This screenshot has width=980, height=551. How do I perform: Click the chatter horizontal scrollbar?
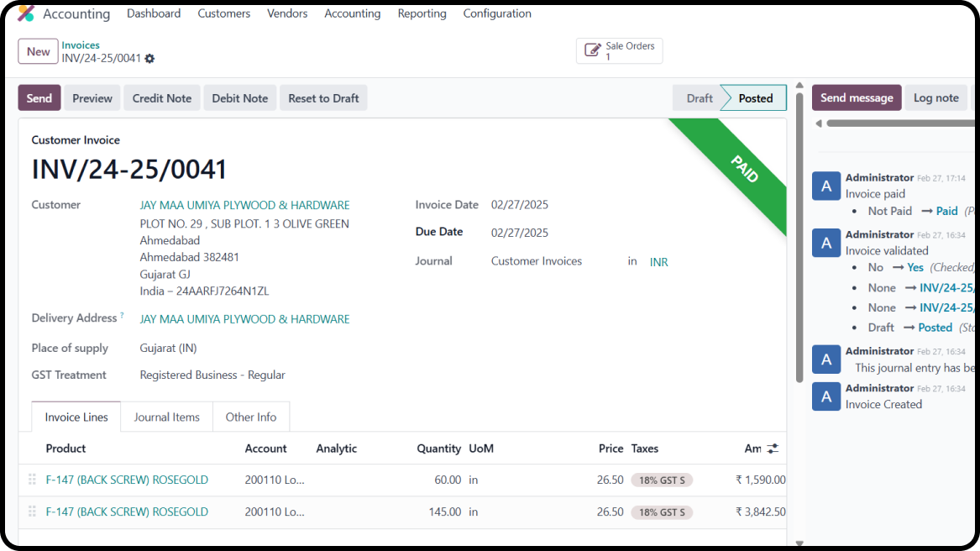(890, 123)
